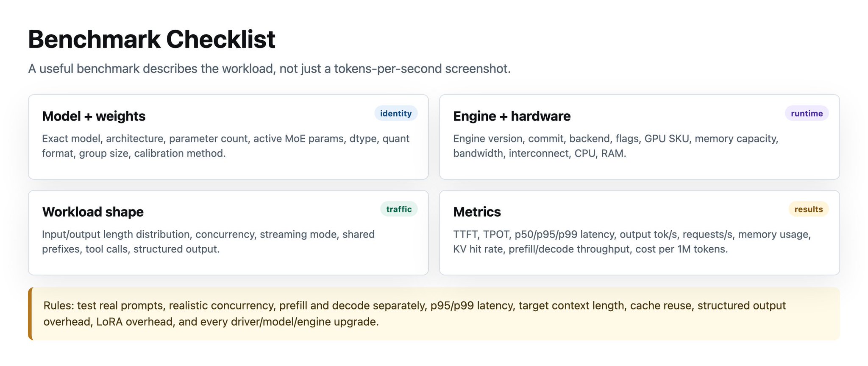Click the 'LoRA overhead' line in Rules
Image resolution: width=868 pixels, height=366 pixels.
coord(211,322)
